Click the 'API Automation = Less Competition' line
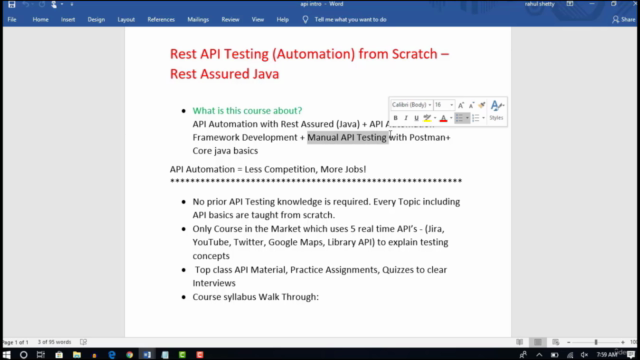Viewport: 640px width, 360px height. 268,169
